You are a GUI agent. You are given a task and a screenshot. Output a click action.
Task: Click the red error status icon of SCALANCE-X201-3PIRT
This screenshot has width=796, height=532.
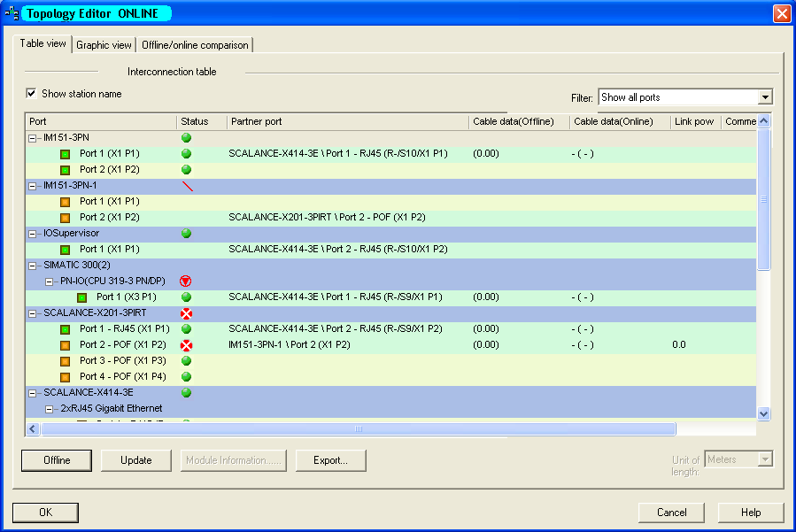pyautogui.click(x=186, y=313)
